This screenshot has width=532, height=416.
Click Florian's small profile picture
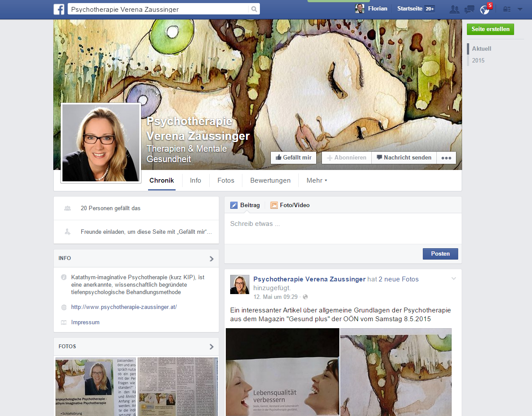pyautogui.click(x=360, y=9)
